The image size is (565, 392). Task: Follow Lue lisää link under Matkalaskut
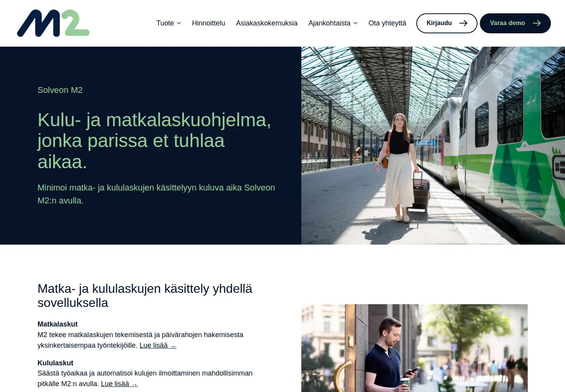pyautogui.click(x=158, y=345)
